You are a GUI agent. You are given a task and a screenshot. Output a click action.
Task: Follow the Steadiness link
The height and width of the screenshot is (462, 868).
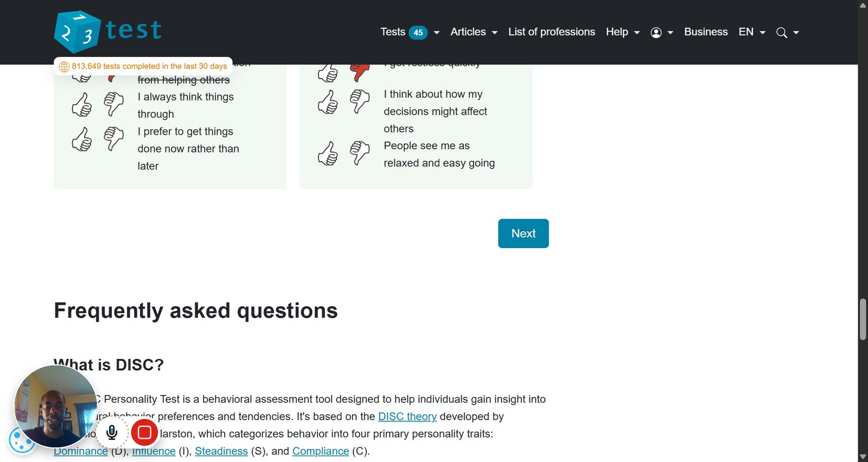click(221, 451)
